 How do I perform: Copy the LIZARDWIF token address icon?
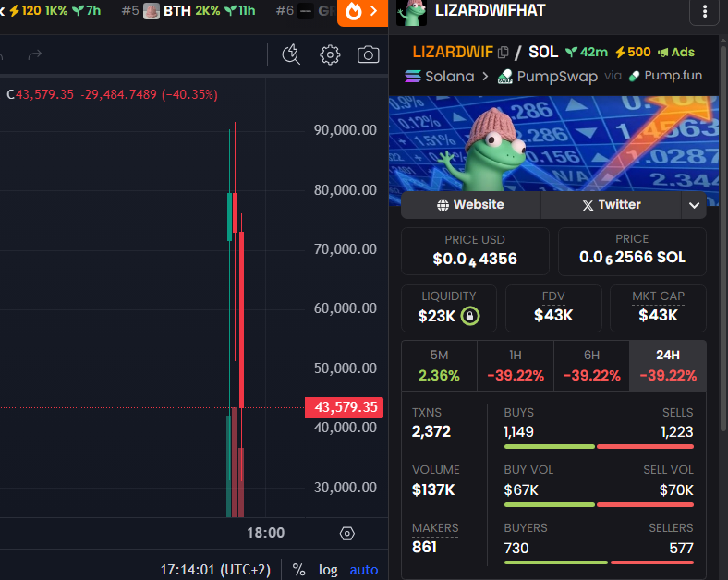click(503, 53)
